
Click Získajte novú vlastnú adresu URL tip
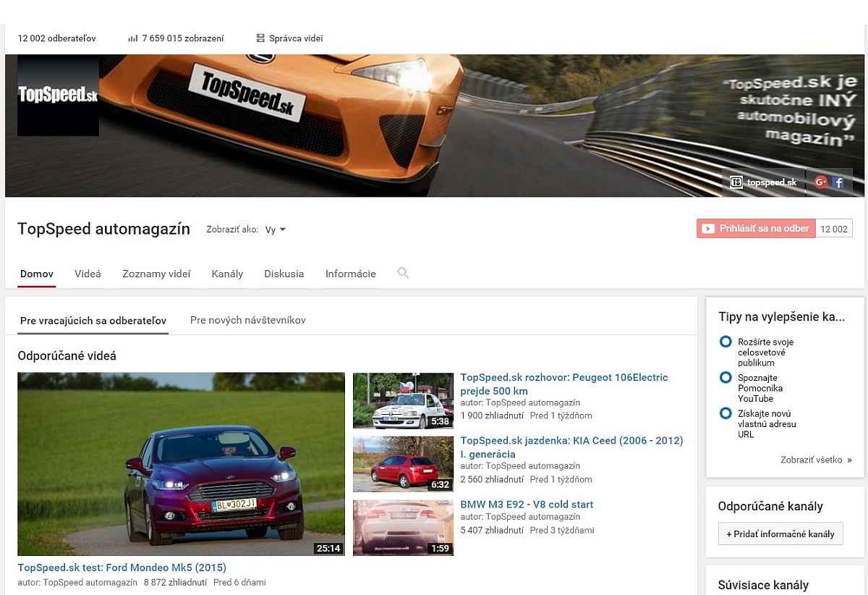(x=767, y=424)
